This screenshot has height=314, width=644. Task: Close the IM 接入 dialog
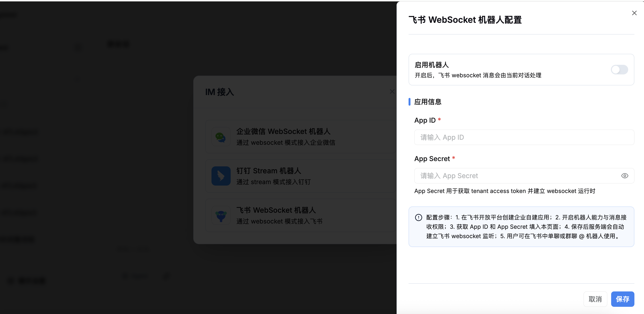392,92
